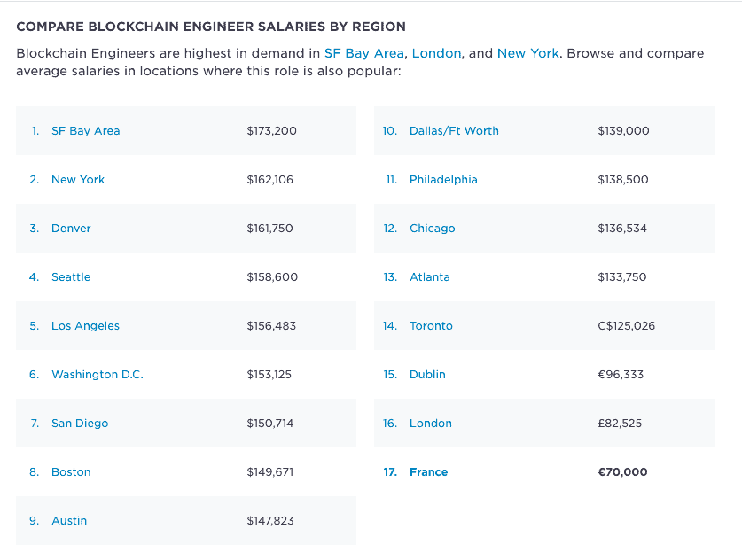The height and width of the screenshot is (560, 742).
Task: Select the Atlanta region link
Action: (429, 276)
